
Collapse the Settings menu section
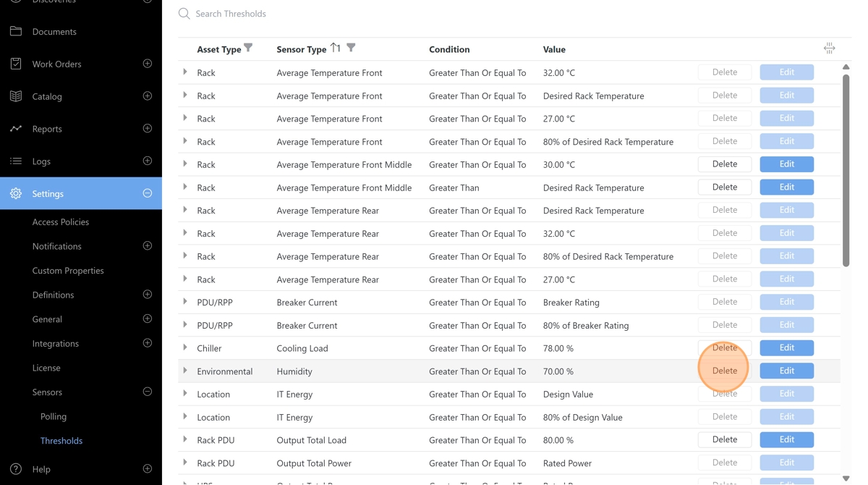click(x=148, y=193)
